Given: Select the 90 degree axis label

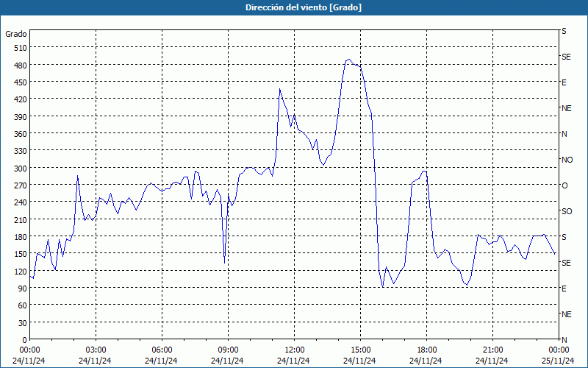Looking at the screenshot, I should coord(23,289).
